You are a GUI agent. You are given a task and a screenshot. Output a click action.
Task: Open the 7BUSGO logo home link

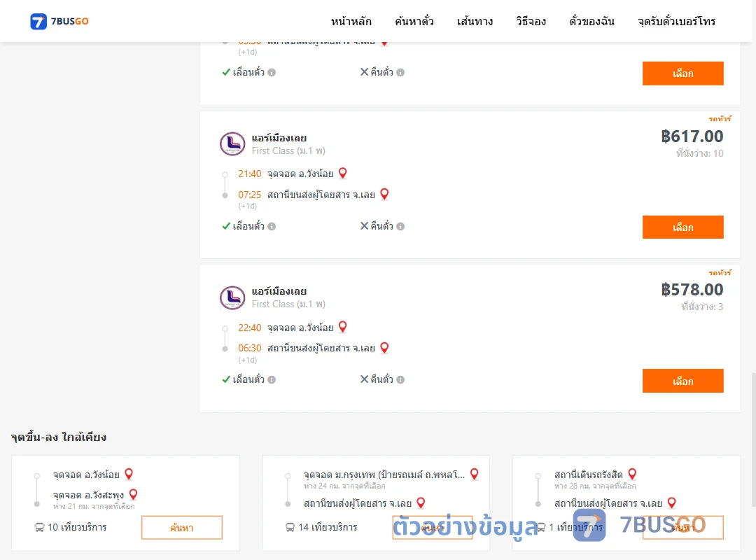coord(59,21)
